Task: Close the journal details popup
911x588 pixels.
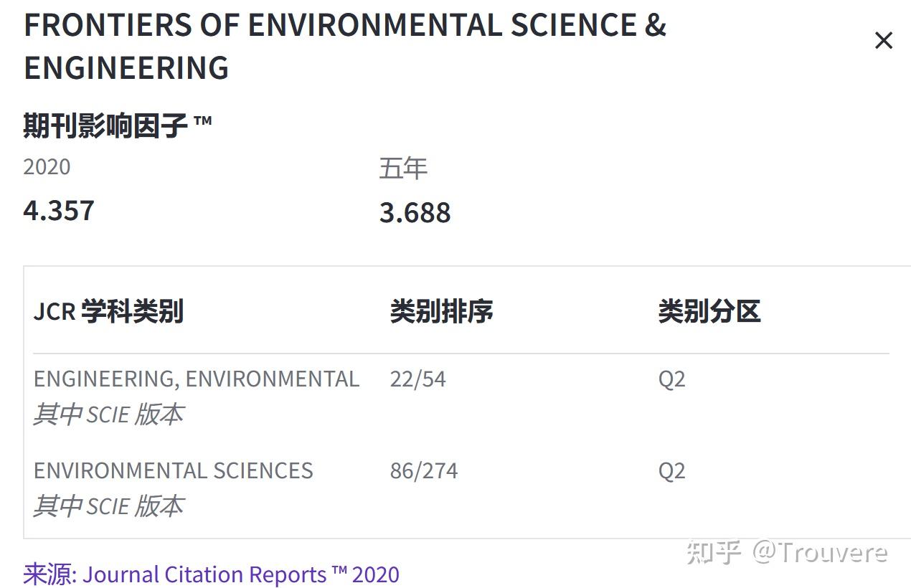Action: coord(883,41)
